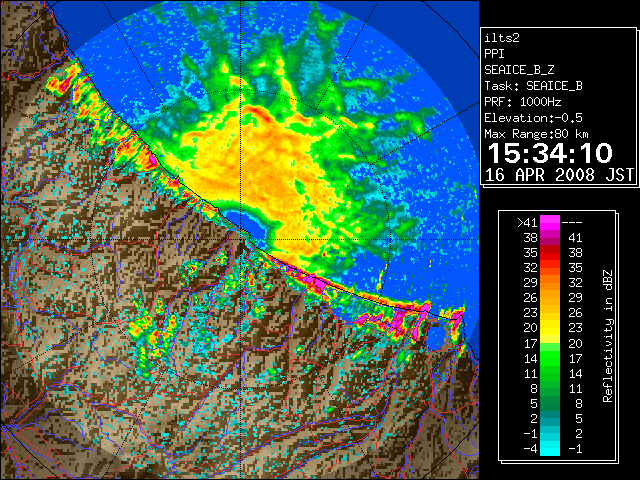Click the 'Elevation:-0.5' line
The image size is (640, 480).
coord(533,118)
